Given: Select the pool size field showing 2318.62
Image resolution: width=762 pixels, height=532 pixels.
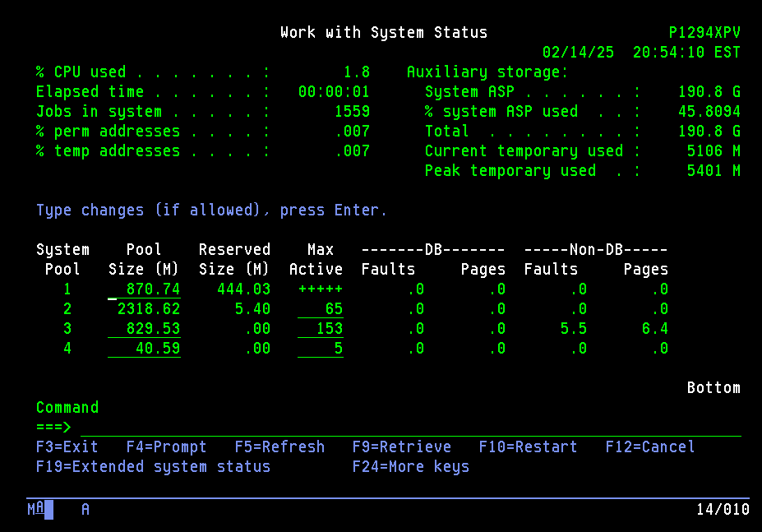Looking at the screenshot, I should pos(144,309).
